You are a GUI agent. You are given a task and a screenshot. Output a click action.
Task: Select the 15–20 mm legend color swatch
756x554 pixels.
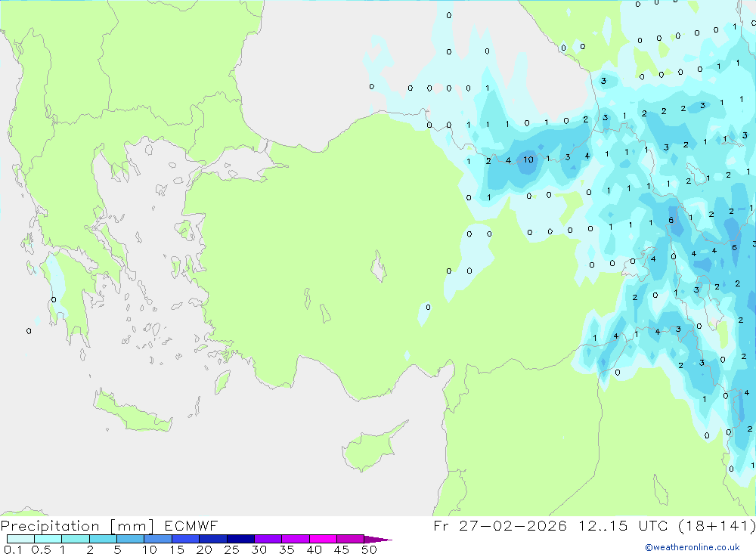(x=185, y=539)
